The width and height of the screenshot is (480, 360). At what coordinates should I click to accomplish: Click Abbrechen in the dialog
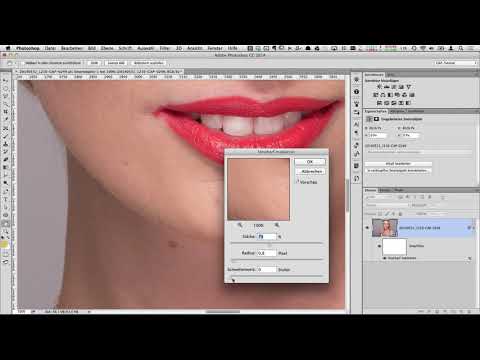[312, 171]
